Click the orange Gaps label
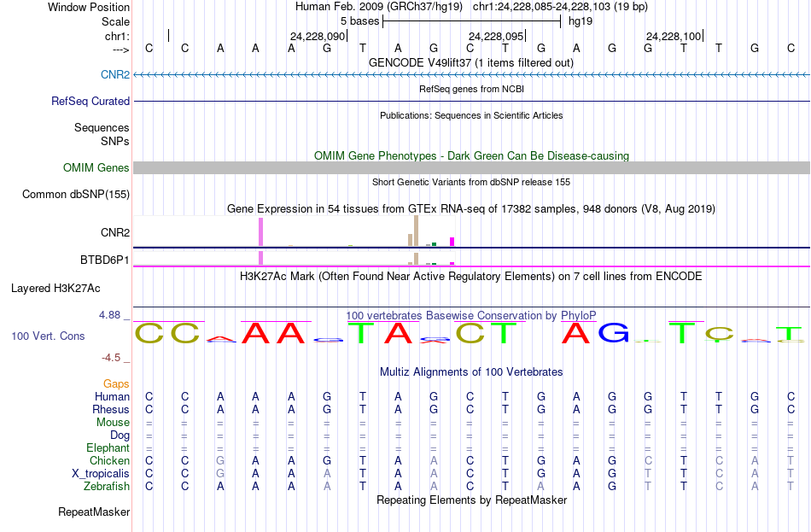Screen dimensions: 811x532 (116, 383)
